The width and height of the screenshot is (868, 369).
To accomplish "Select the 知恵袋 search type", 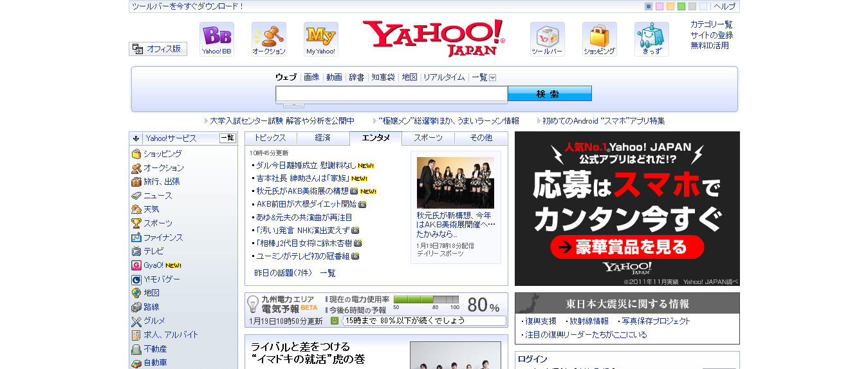I will click(383, 77).
